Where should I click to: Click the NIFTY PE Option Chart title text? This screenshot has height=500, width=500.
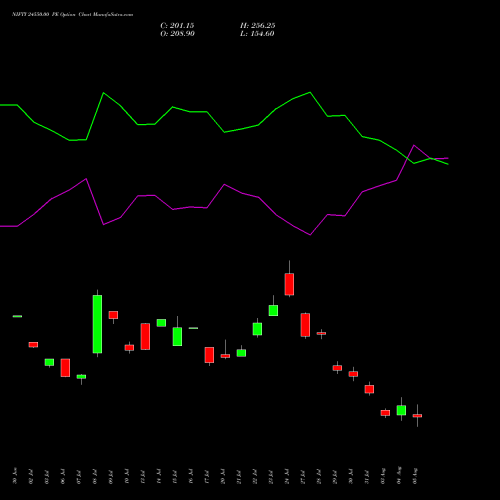(x=72, y=14)
